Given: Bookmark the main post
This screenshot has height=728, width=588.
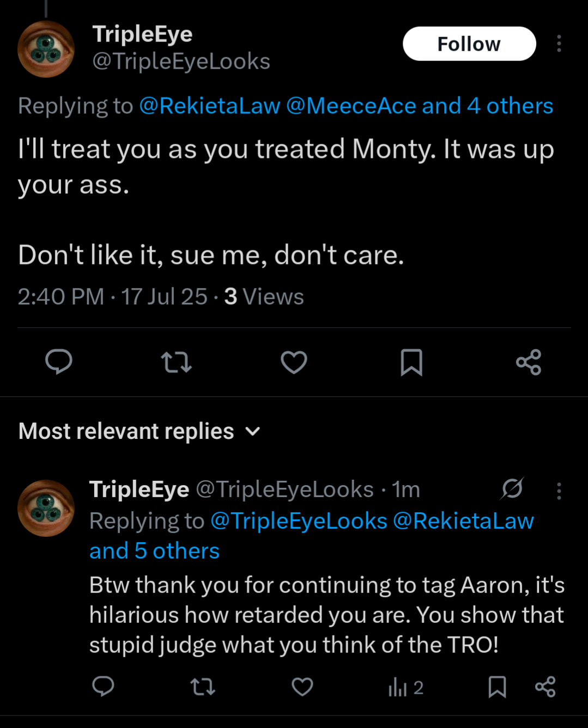Looking at the screenshot, I should (x=411, y=362).
